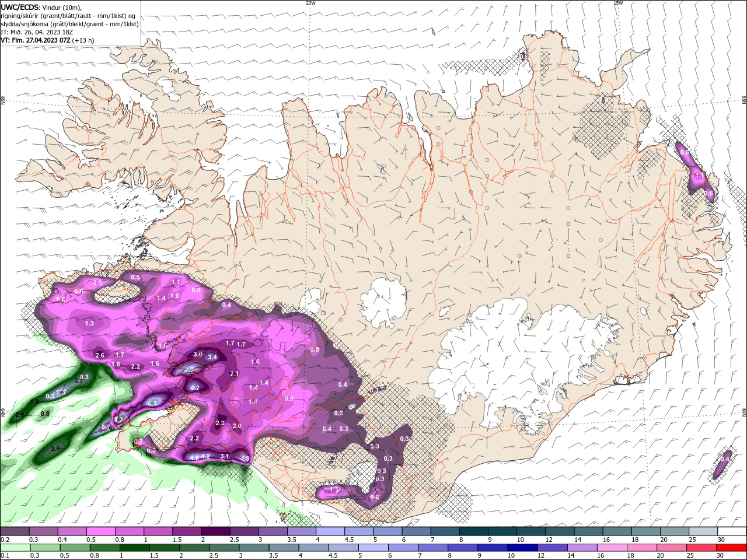Click the '3.4' precipitation value on the map
This screenshot has height=560, width=747.
212,357
